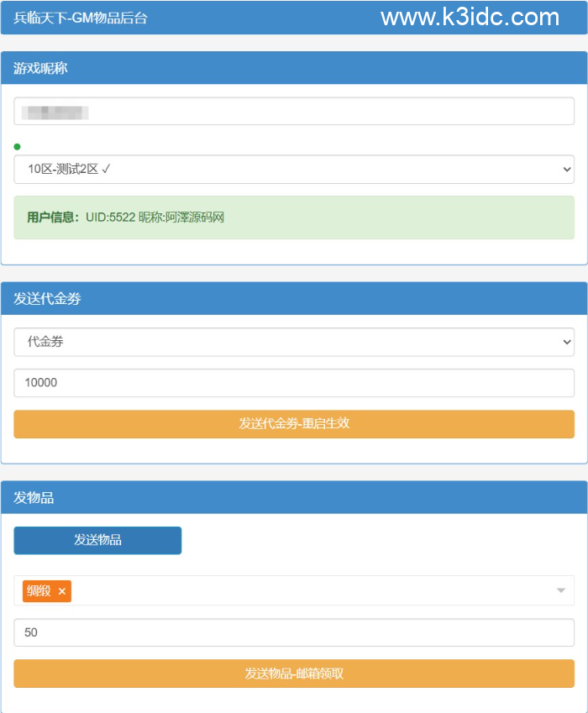588x713 pixels.
Task: Open the 代金券 type dropdown
Action: [294, 342]
